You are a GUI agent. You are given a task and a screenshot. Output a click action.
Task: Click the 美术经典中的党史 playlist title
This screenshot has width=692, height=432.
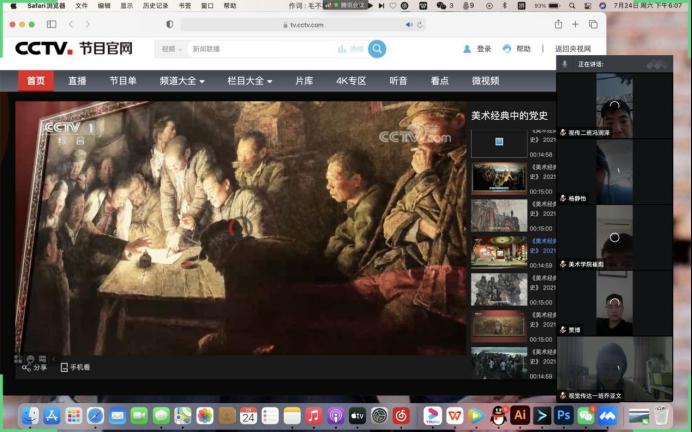click(509, 116)
